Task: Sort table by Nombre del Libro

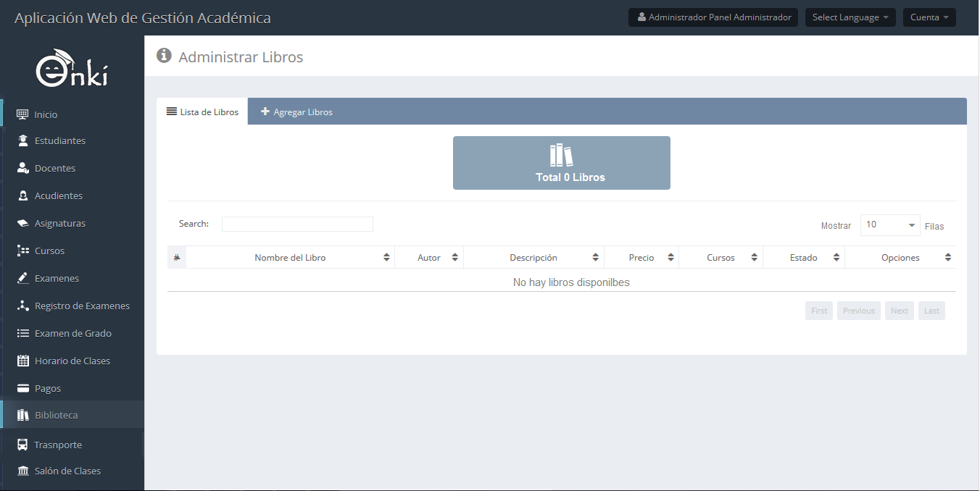Action: point(290,258)
